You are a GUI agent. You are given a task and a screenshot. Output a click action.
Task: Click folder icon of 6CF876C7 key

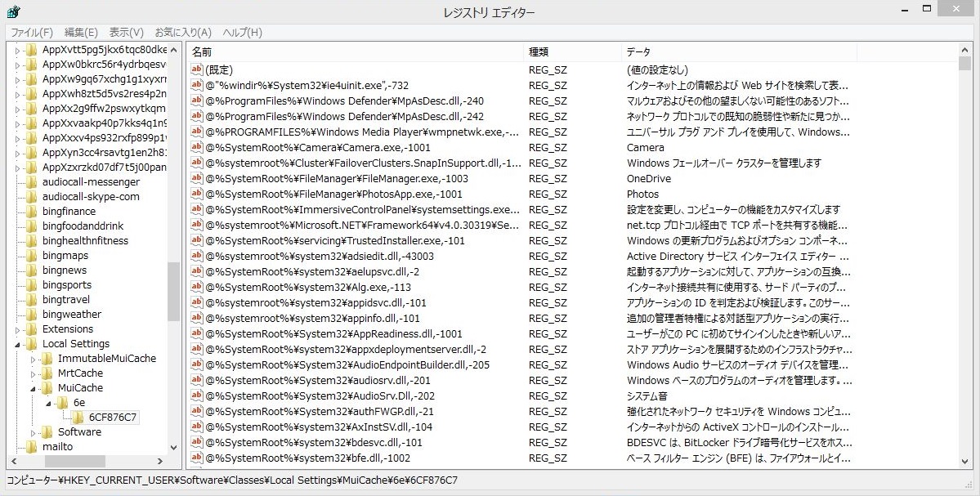(x=78, y=418)
